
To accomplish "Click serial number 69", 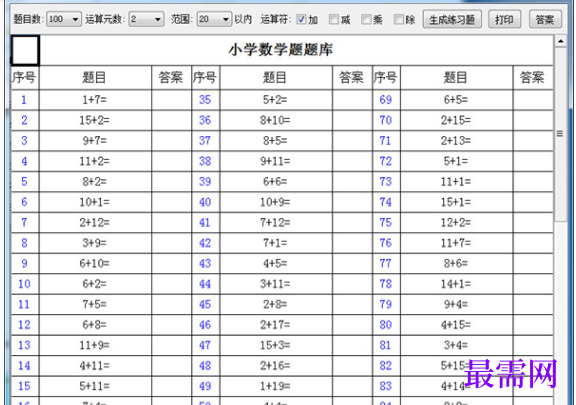I will click(386, 100).
